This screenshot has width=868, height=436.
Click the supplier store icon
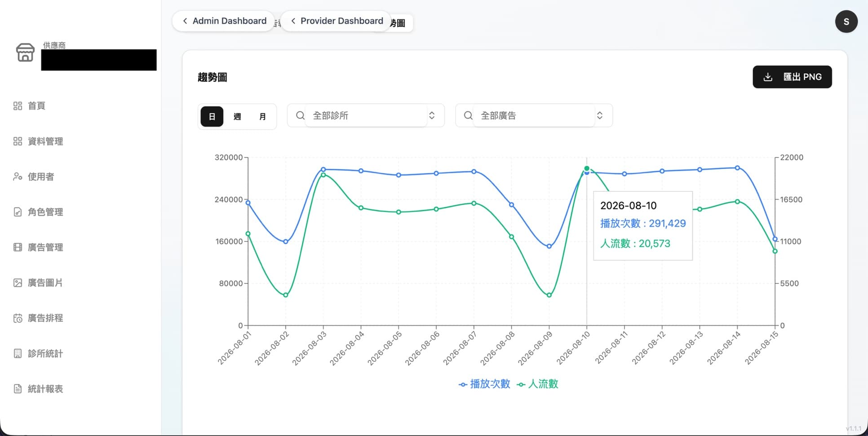point(25,53)
